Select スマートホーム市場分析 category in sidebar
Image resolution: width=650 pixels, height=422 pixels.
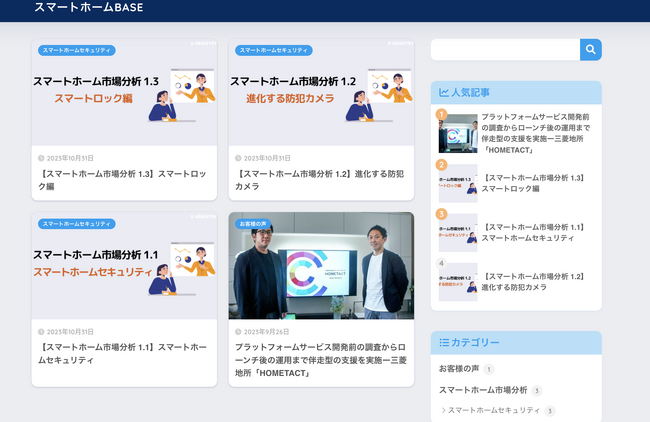[483, 390]
